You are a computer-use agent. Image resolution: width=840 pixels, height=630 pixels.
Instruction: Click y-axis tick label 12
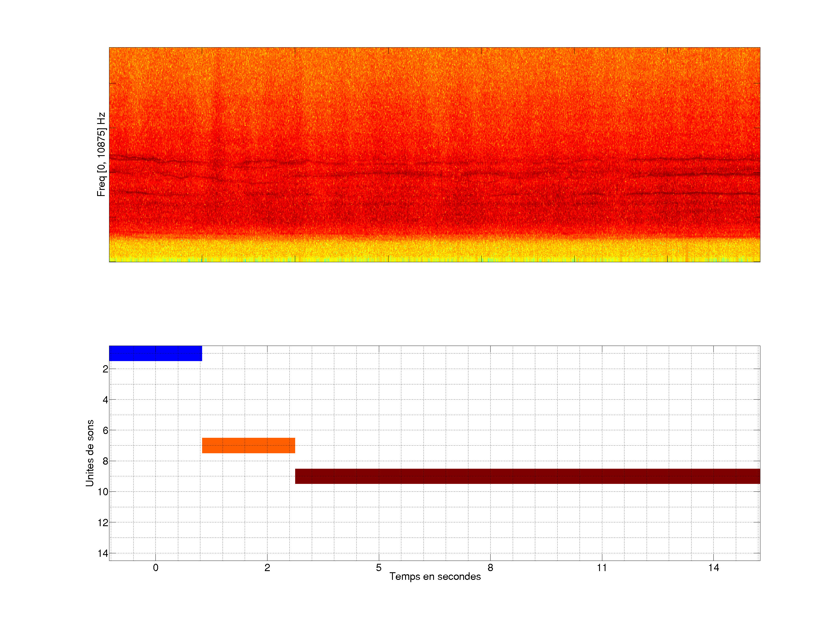pos(103,523)
